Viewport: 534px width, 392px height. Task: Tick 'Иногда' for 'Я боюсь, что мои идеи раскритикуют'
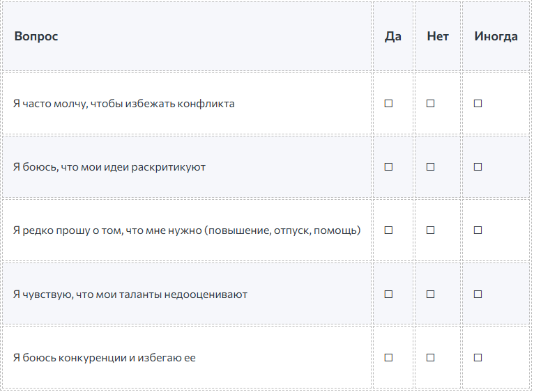coord(478,167)
